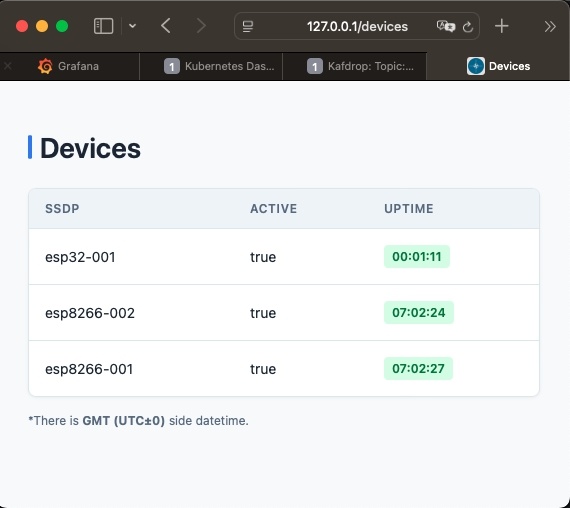
Task: Switch to the Kafdrop Topic tab
Action: [x=360, y=66]
